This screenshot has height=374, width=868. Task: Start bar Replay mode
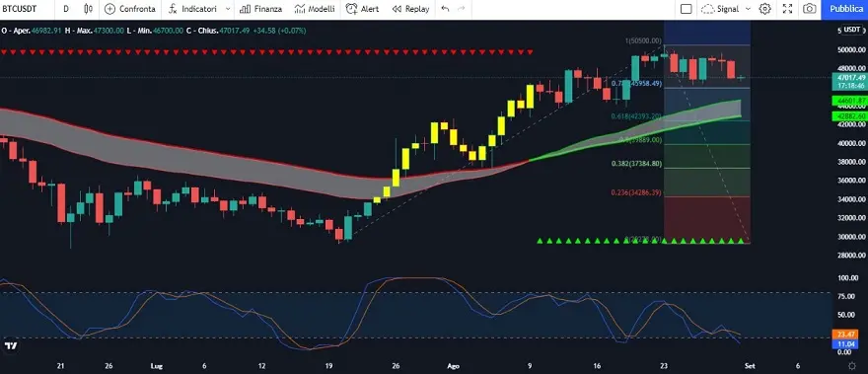tap(410, 9)
